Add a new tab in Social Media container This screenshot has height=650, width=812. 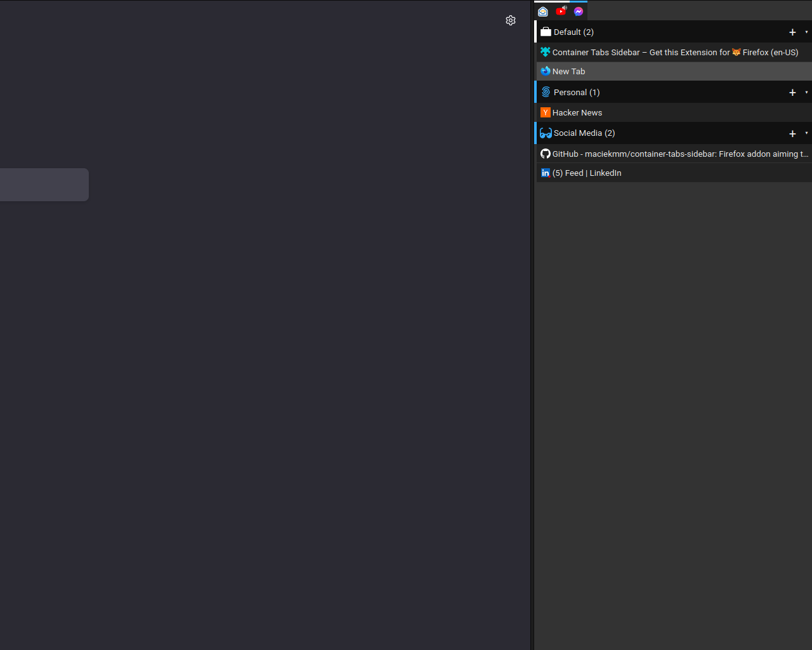[x=792, y=133]
